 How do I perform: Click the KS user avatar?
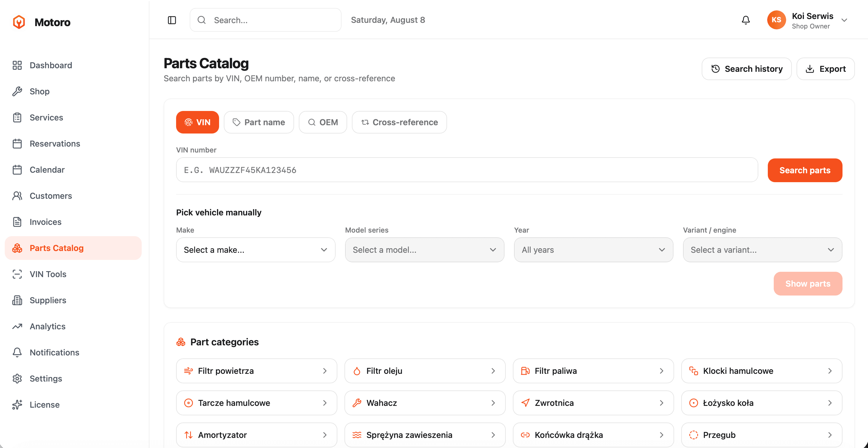point(776,20)
